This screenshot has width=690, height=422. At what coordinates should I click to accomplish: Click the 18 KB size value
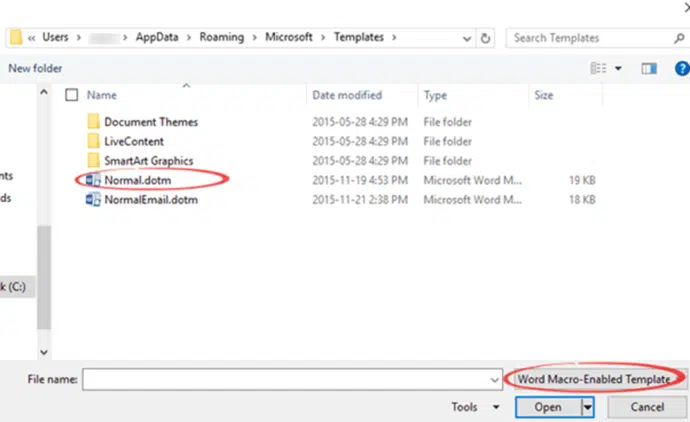582,199
